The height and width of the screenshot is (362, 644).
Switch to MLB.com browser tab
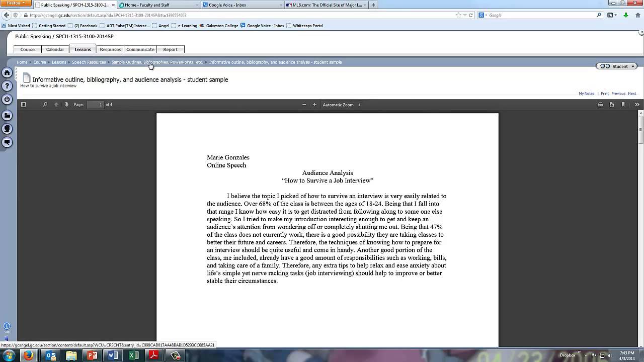[326, 5]
